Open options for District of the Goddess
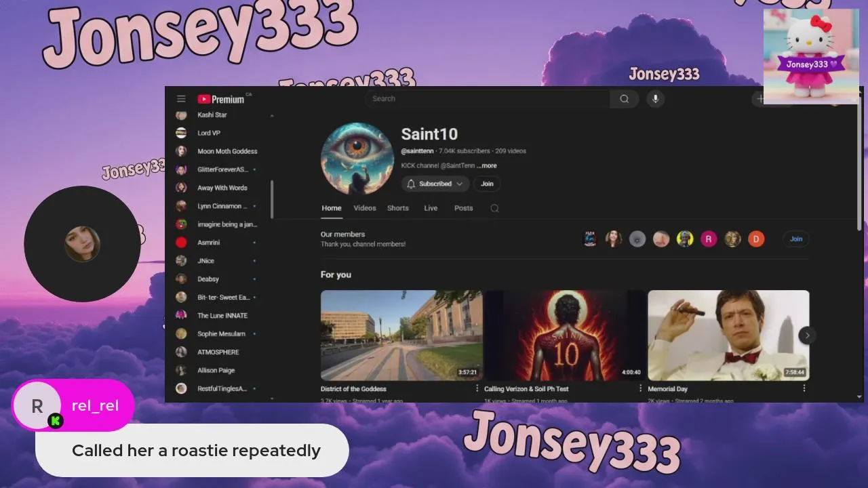The image size is (868, 488). coord(477,388)
